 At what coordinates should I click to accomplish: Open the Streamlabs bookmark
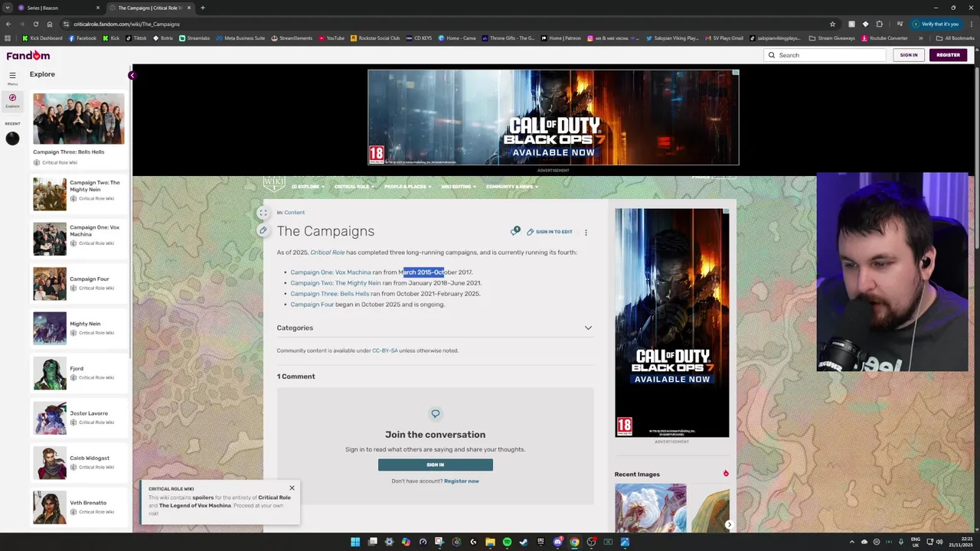pyautogui.click(x=194, y=38)
